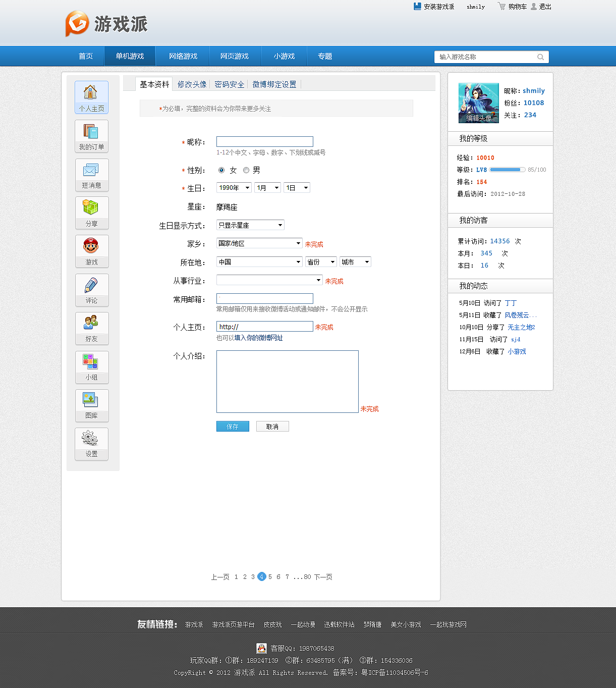Screen dimensions: 616x688
Task: Click the 编辑头像 avatar thumbnail
Action: click(x=479, y=103)
